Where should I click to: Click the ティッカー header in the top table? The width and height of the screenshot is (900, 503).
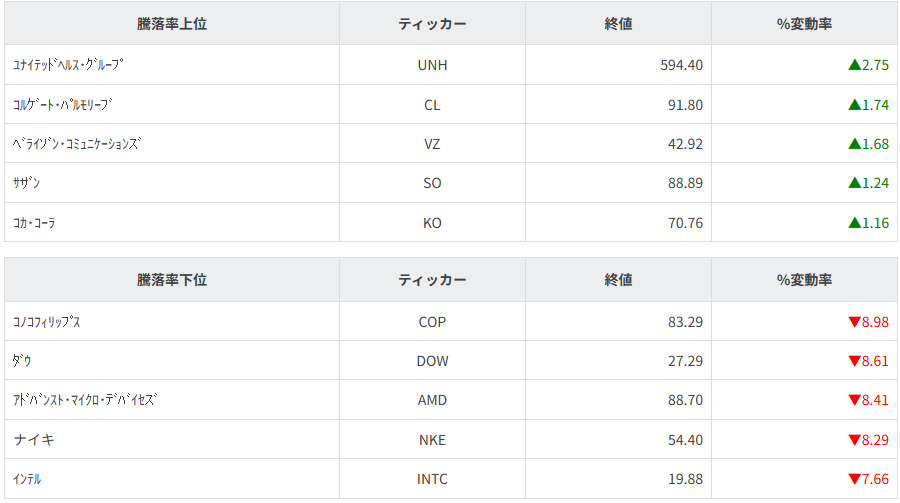(432, 24)
